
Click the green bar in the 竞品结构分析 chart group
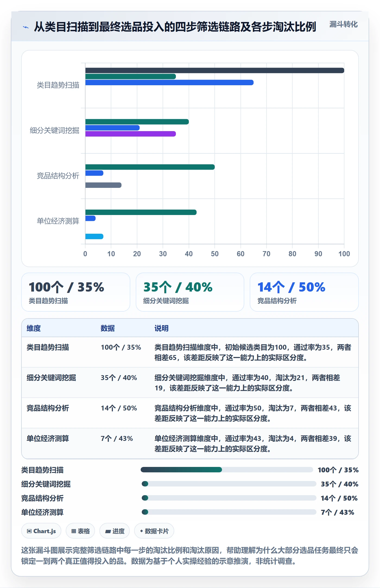(150, 167)
